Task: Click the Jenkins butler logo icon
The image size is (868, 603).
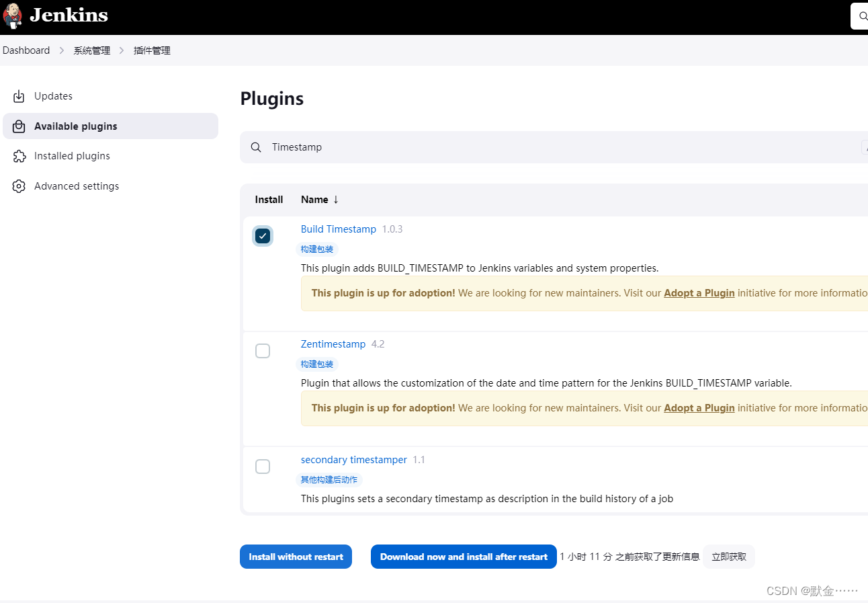Action: point(13,15)
